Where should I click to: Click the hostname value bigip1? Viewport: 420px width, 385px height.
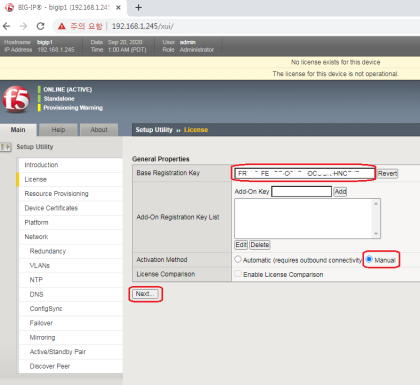point(45,42)
